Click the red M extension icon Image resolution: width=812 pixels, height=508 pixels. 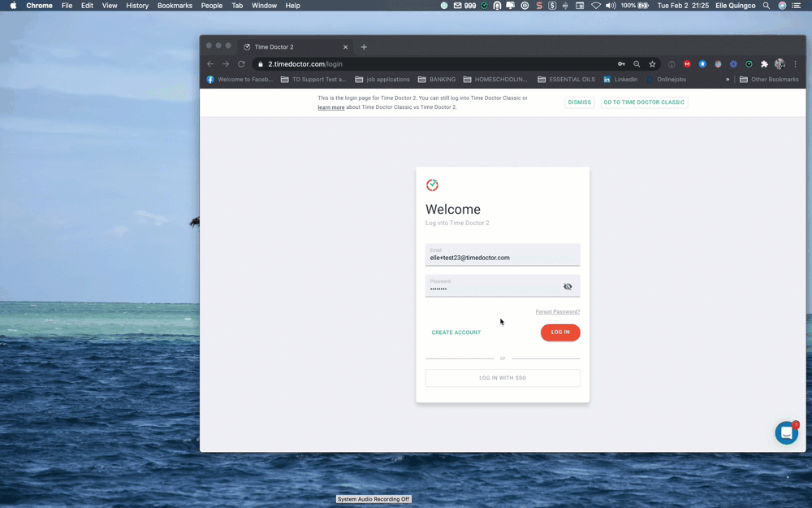pyautogui.click(x=687, y=63)
